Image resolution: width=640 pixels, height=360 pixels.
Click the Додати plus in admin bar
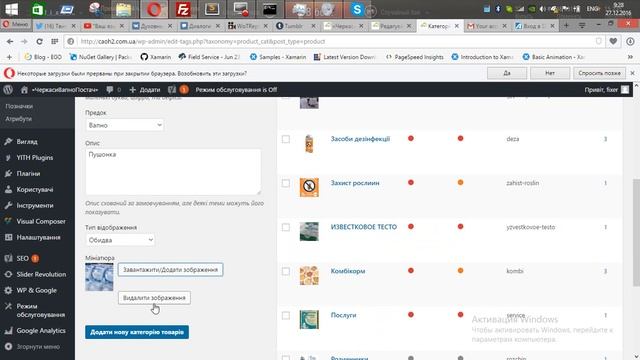[132, 90]
